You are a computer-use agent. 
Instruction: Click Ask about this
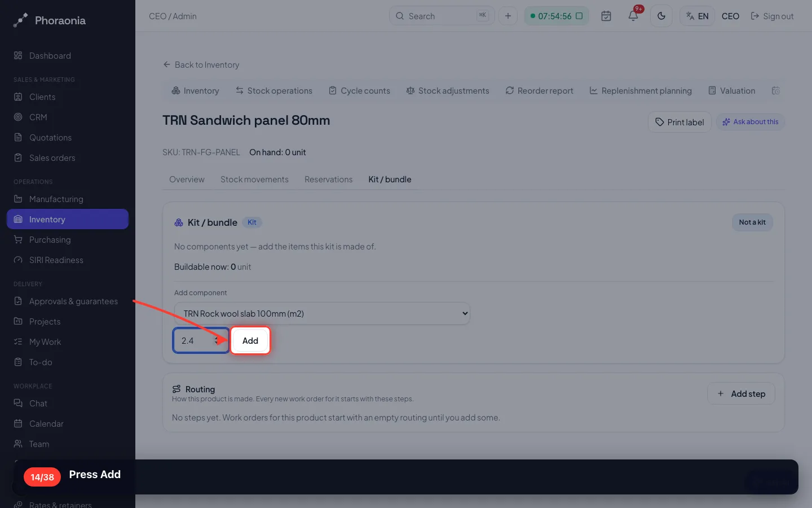[x=750, y=122]
